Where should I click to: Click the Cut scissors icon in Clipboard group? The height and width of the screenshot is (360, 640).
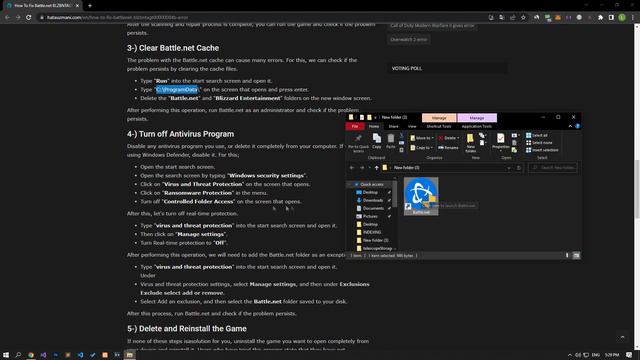coord(402,135)
